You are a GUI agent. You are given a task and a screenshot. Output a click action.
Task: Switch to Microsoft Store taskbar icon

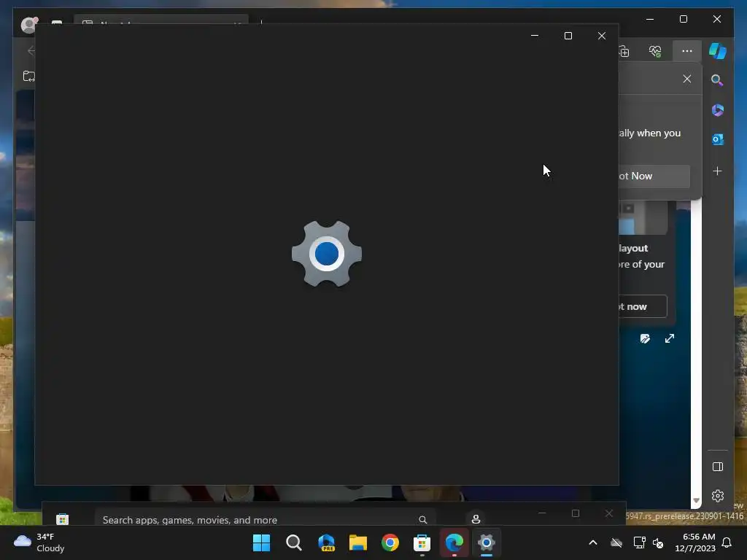(422, 542)
